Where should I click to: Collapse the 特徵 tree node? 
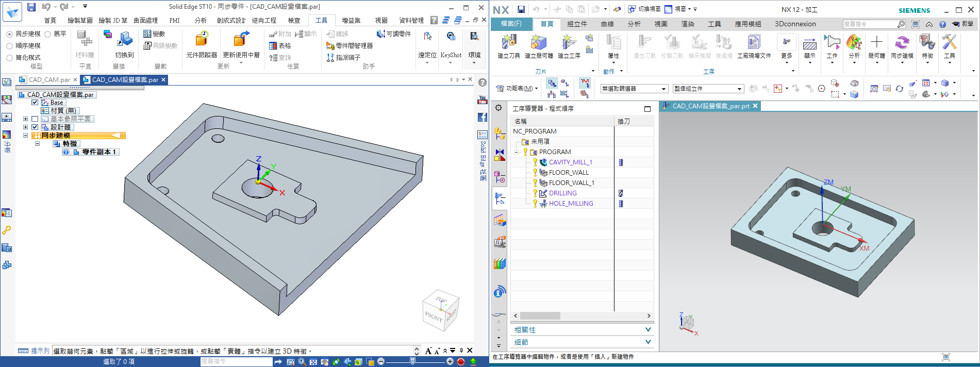pyautogui.click(x=38, y=144)
